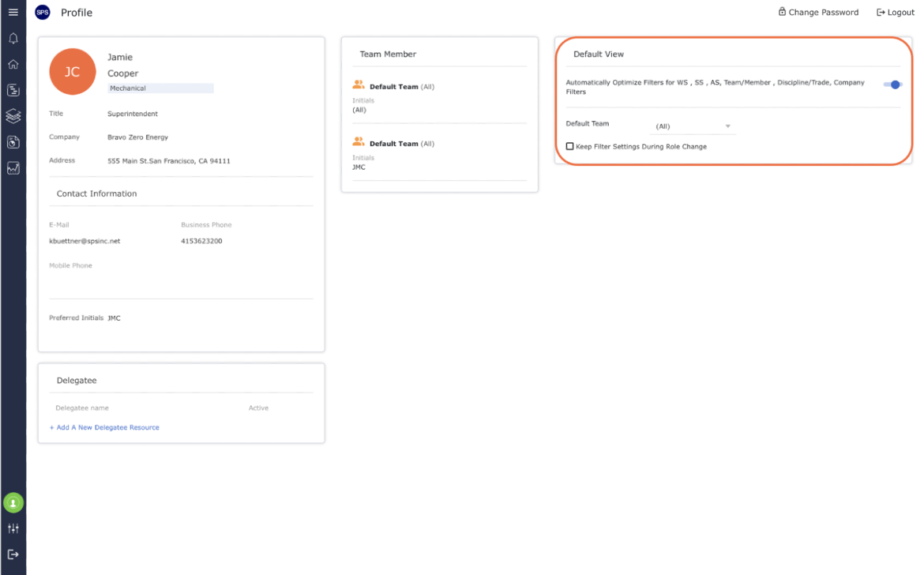The image size is (924, 575).
Task: Click the Mechanical discipline tag
Action: 160,88
